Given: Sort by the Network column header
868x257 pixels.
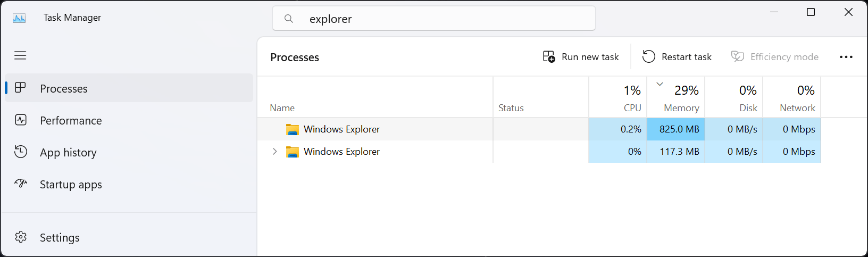Looking at the screenshot, I should click(x=792, y=97).
